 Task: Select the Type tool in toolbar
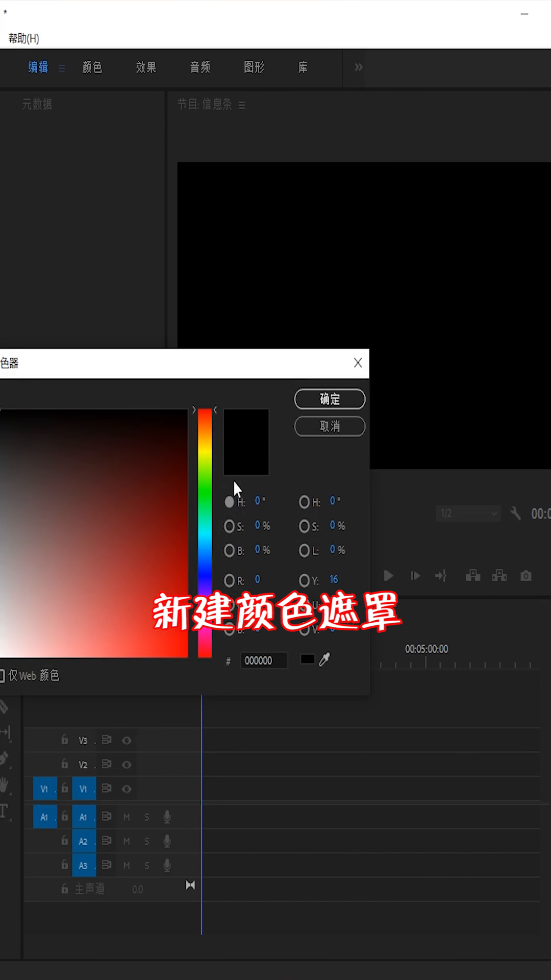click(4, 811)
